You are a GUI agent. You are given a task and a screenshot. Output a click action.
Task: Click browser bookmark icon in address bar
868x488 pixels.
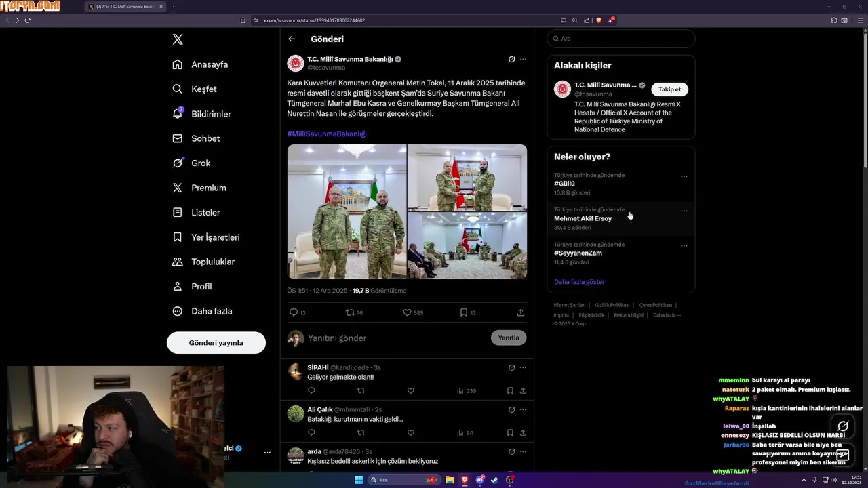pos(243,20)
